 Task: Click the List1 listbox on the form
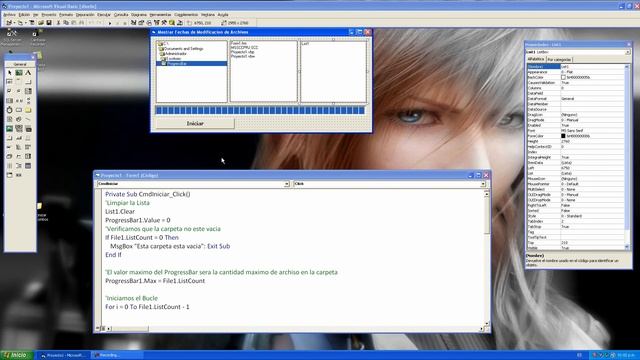tap(333, 71)
